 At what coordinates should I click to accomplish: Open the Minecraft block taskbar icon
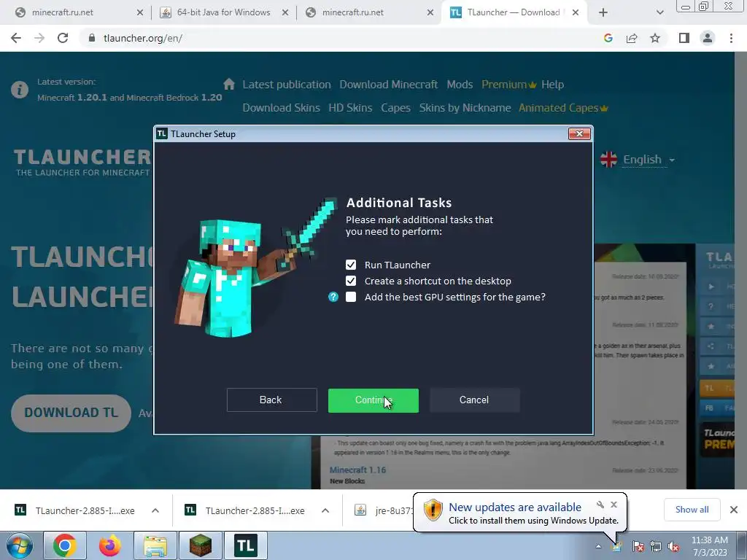[201, 545]
